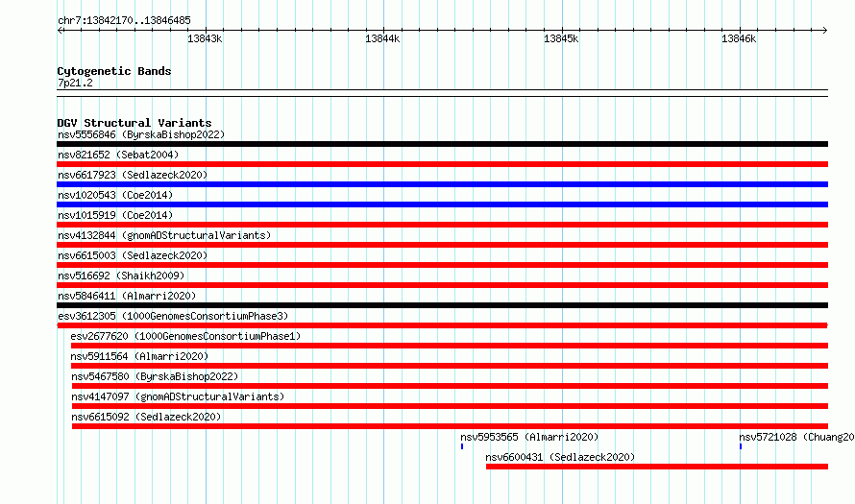The width and height of the screenshot is (855, 504).
Task: Click the nsv5556846 (ByrskaBishop2022) variant label
Action: (x=141, y=134)
